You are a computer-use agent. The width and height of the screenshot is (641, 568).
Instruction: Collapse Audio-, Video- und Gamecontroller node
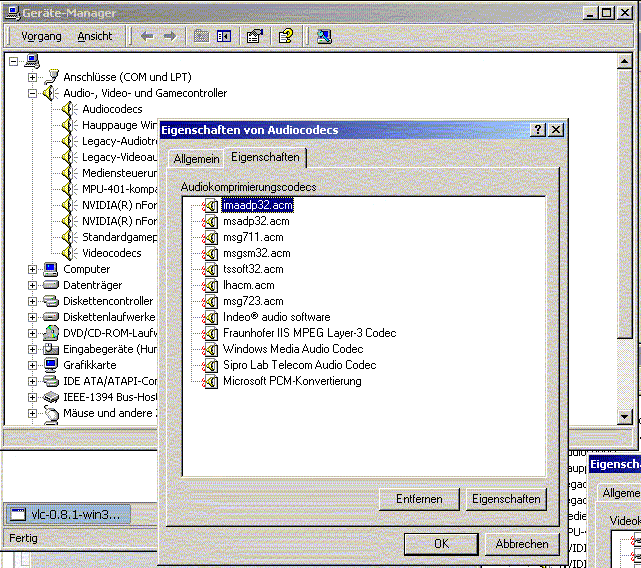pos(32,93)
